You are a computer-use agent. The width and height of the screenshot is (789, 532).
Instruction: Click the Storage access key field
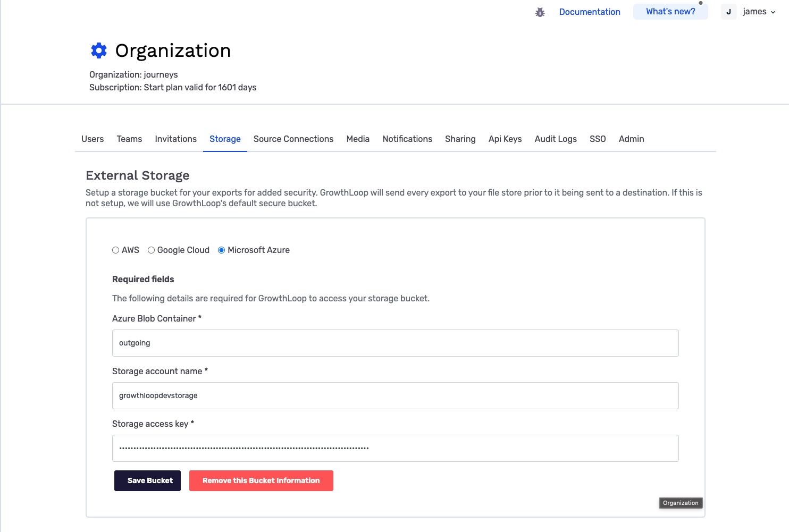tap(395, 448)
